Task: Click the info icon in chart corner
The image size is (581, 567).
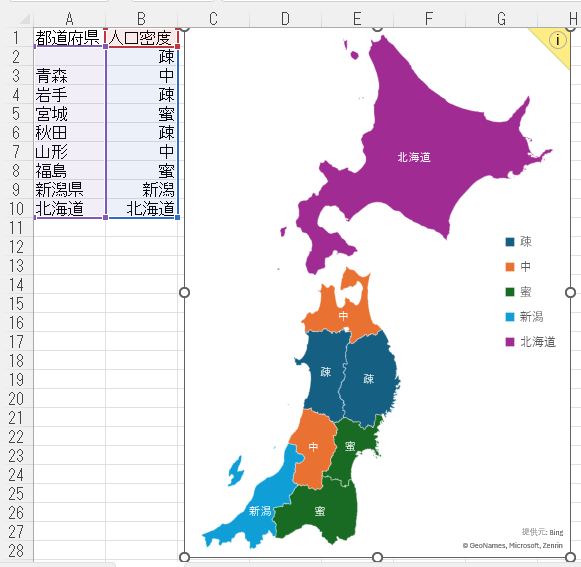Action: [557, 40]
